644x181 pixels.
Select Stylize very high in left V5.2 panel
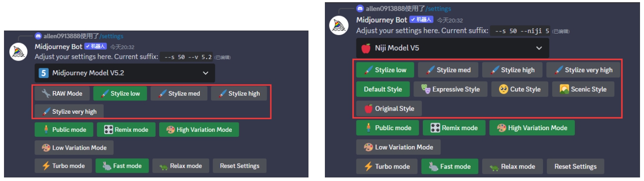point(69,112)
